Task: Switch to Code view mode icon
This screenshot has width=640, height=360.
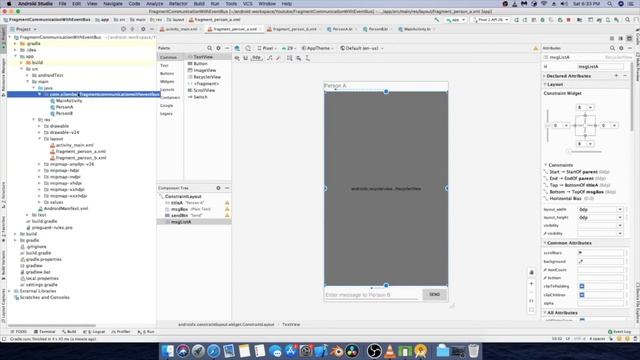Action: (x=612, y=38)
